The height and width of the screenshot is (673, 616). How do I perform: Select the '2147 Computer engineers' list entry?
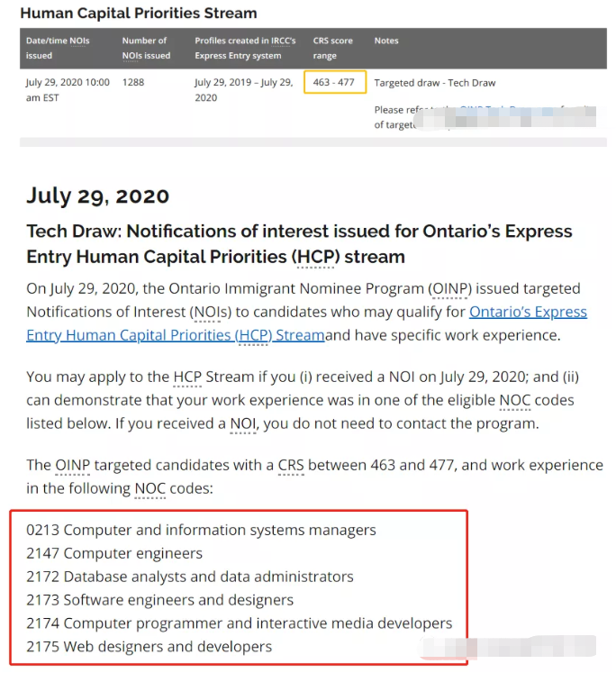coord(114,553)
